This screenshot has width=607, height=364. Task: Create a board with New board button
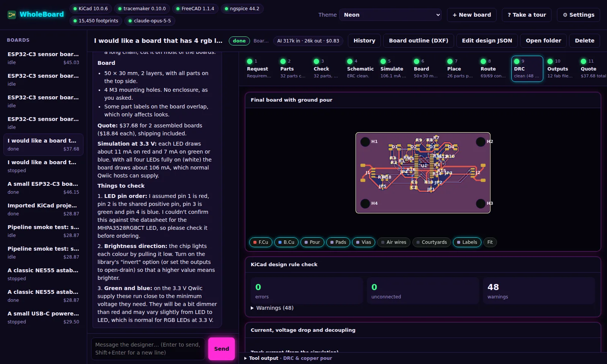point(472,15)
